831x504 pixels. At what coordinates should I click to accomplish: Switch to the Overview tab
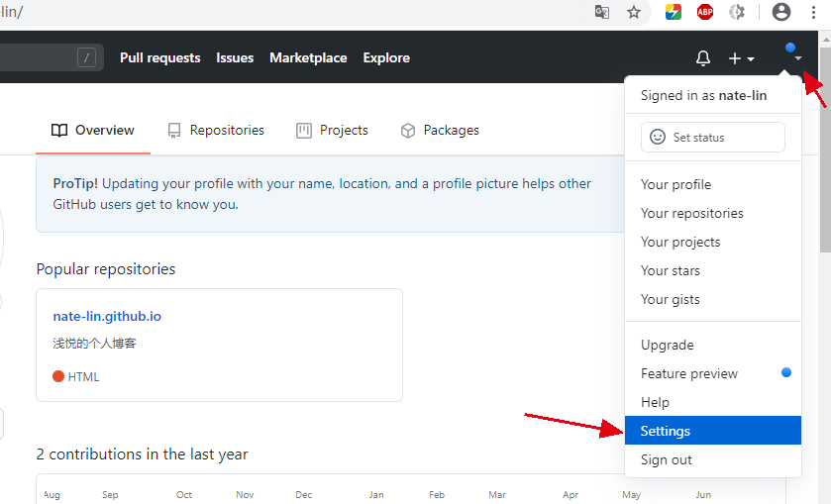pos(93,131)
